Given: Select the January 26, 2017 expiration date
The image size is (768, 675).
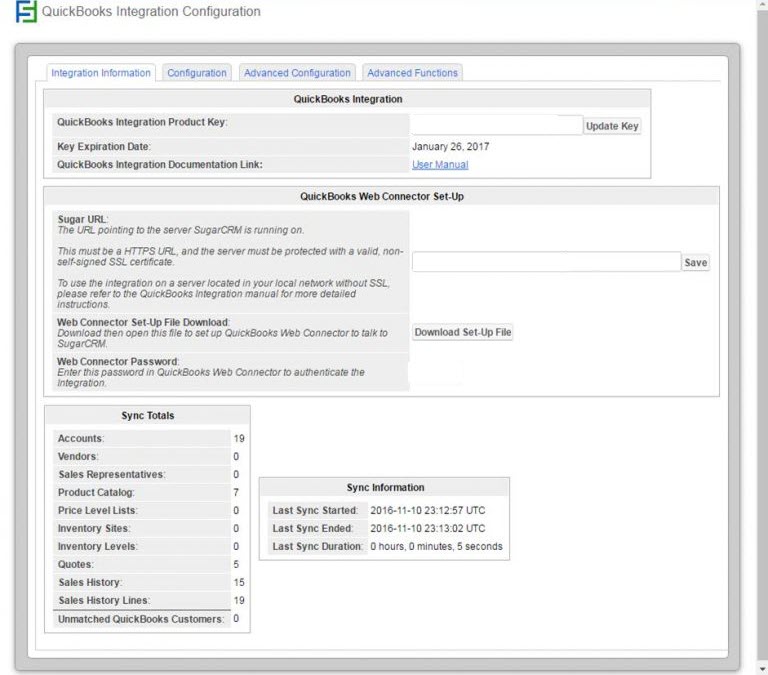Looking at the screenshot, I should (x=450, y=147).
